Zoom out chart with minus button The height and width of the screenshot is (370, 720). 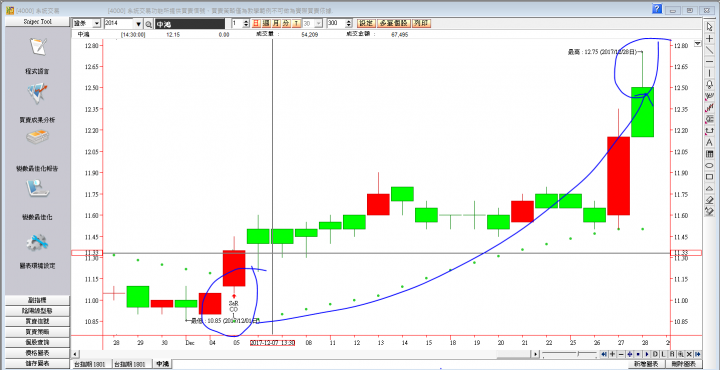coord(621,354)
